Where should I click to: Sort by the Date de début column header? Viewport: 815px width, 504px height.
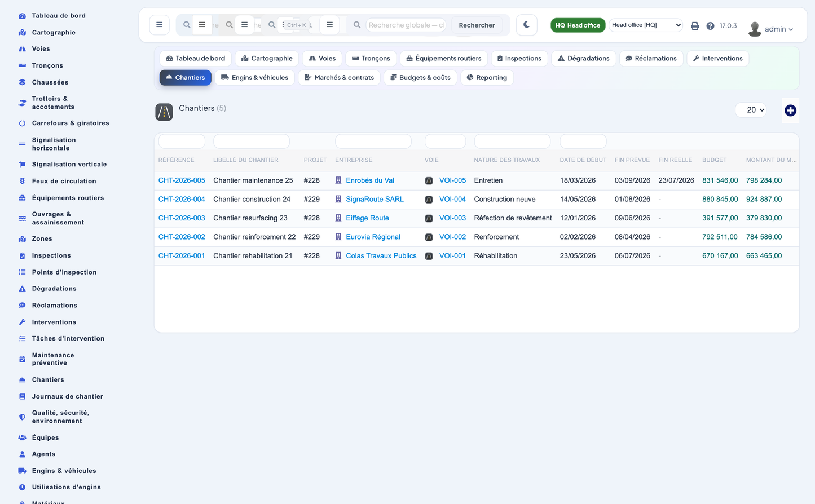(x=583, y=160)
